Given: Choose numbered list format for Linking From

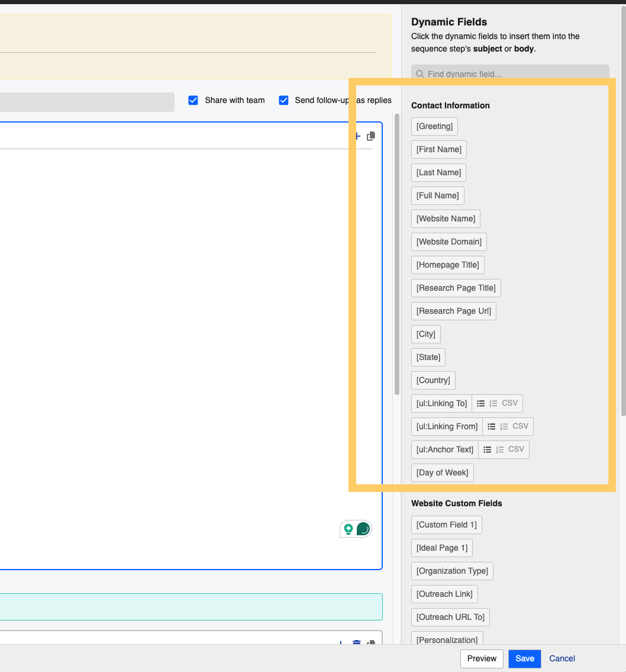Looking at the screenshot, I should (504, 426).
